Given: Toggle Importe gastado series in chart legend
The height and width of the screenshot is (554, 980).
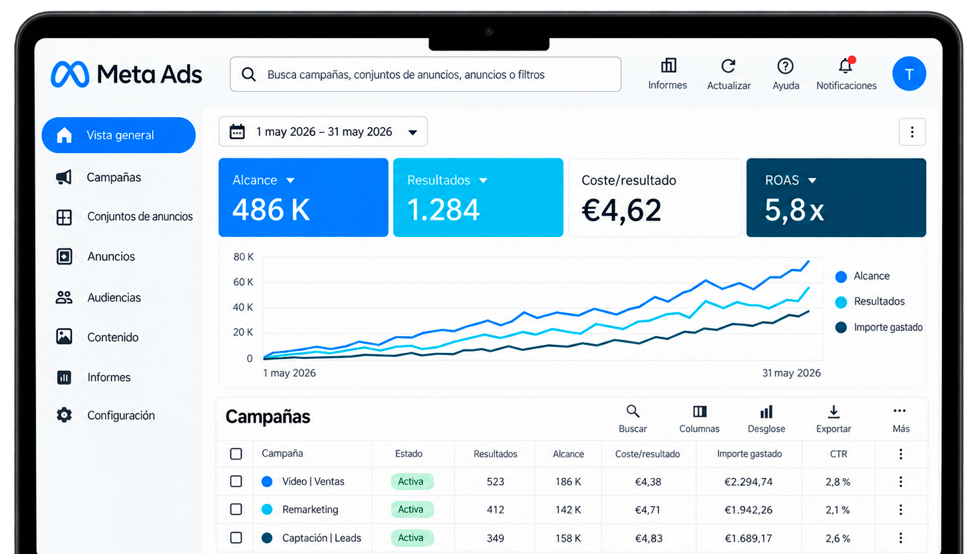Looking at the screenshot, I should [x=879, y=328].
